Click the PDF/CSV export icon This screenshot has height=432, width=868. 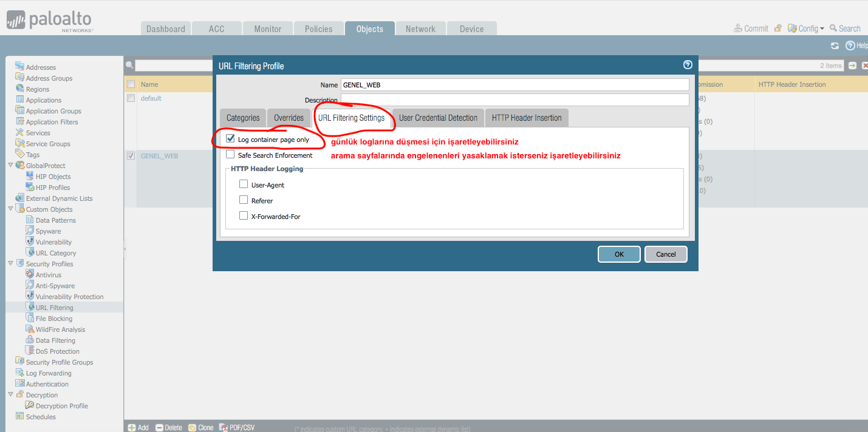223,428
